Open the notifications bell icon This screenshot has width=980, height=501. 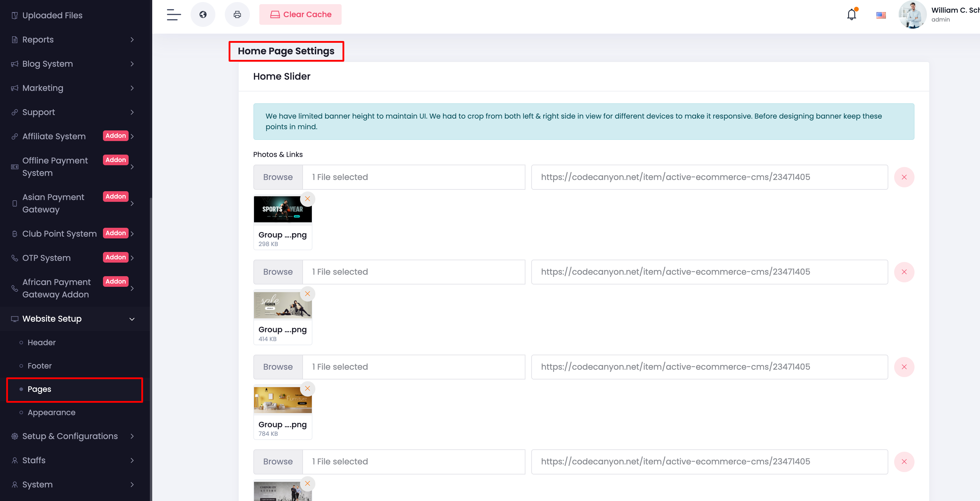point(851,14)
